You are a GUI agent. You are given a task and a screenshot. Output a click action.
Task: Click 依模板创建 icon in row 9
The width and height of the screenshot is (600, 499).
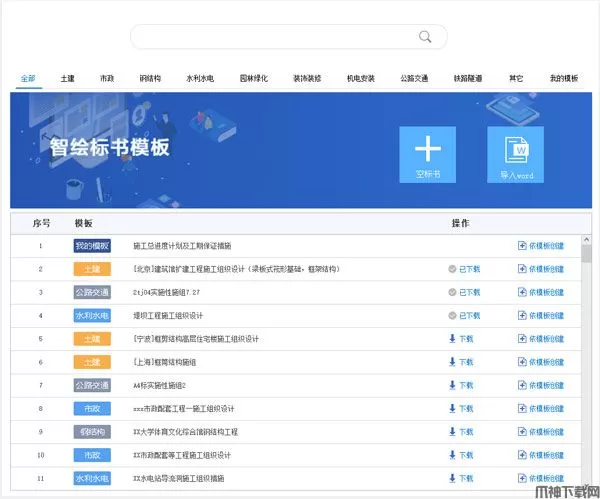522,432
